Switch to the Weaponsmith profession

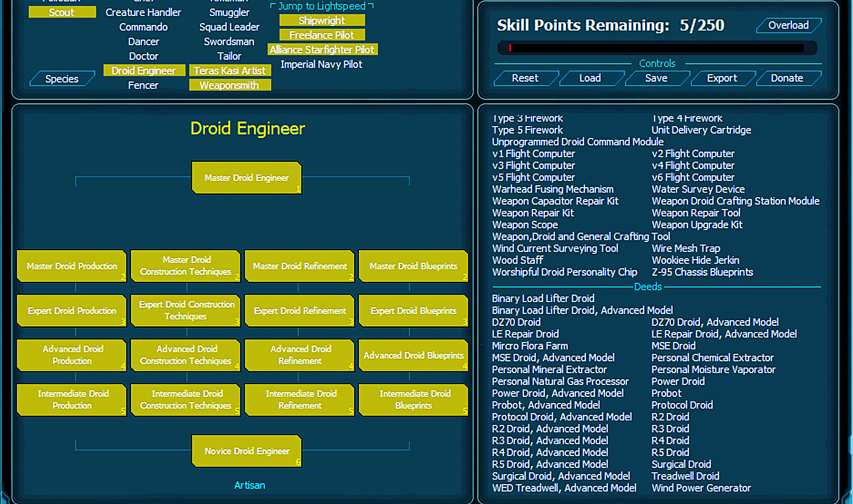coord(229,85)
